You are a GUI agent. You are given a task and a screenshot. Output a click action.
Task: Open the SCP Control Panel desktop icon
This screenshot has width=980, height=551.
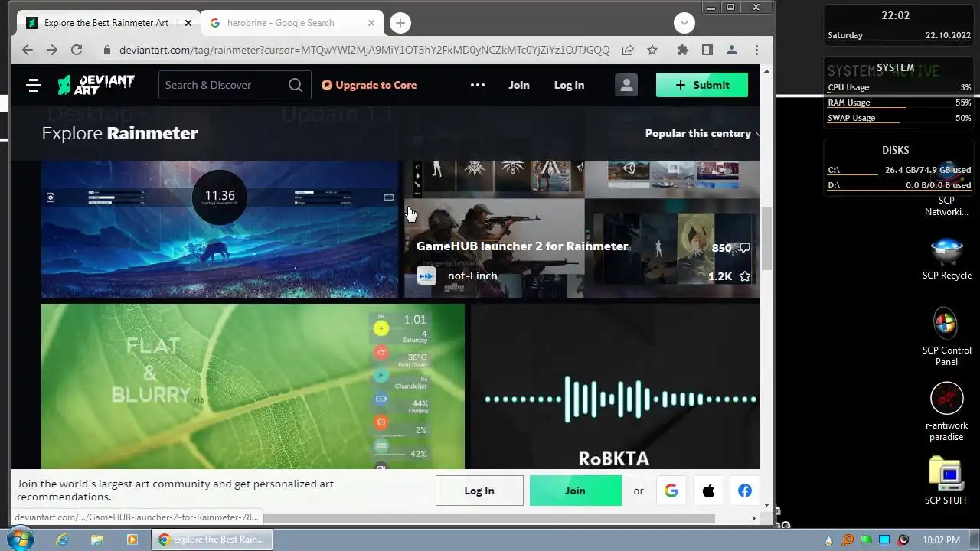click(x=946, y=337)
